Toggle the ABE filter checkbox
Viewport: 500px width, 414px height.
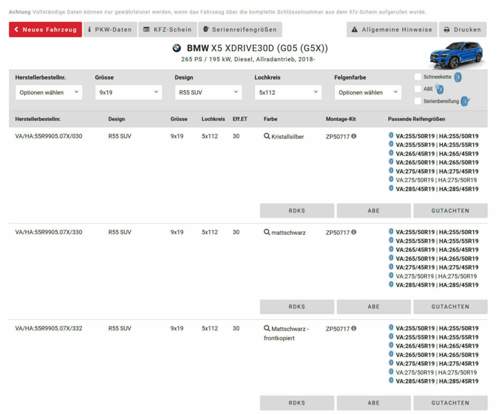click(418, 89)
